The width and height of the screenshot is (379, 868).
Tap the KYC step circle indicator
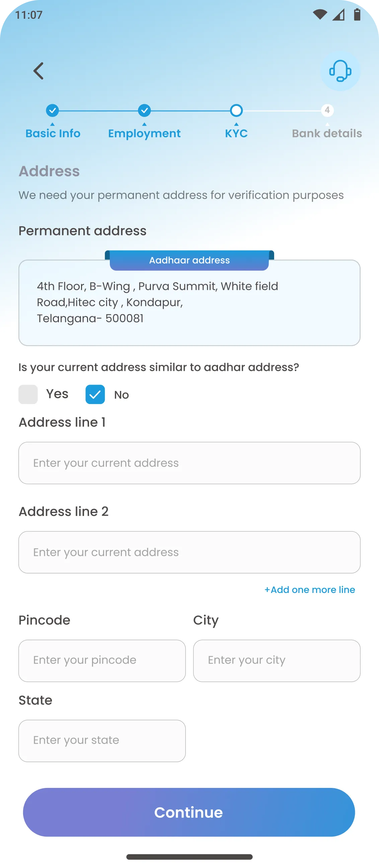tap(236, 111)
